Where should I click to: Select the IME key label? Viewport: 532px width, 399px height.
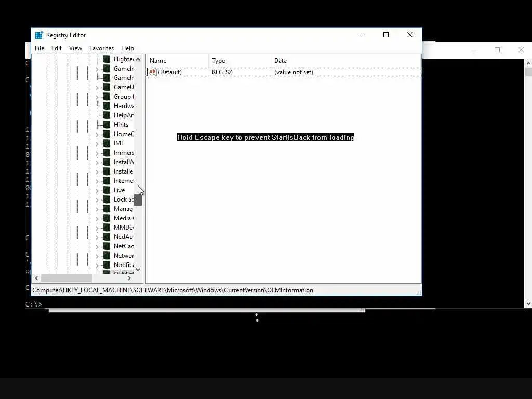[119, 143]
